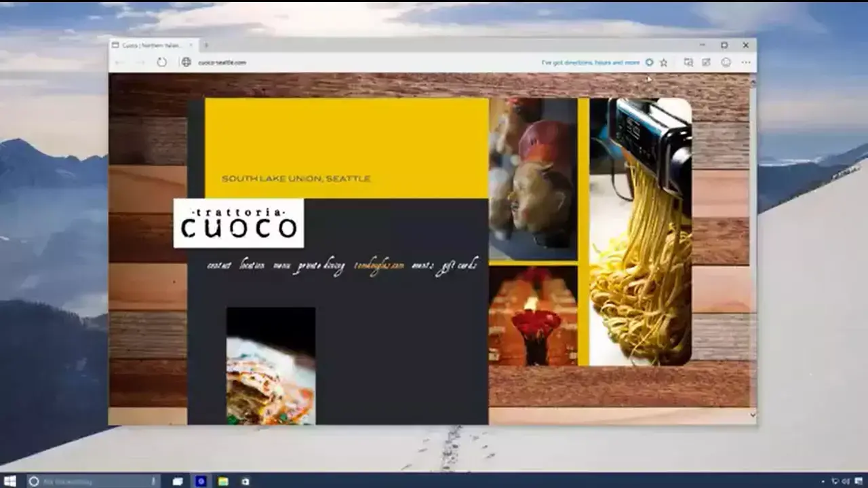The height and width of the screenshot is (488, 868).
Task: Click the taskbar search box
Action: click(x=92, y=481)
